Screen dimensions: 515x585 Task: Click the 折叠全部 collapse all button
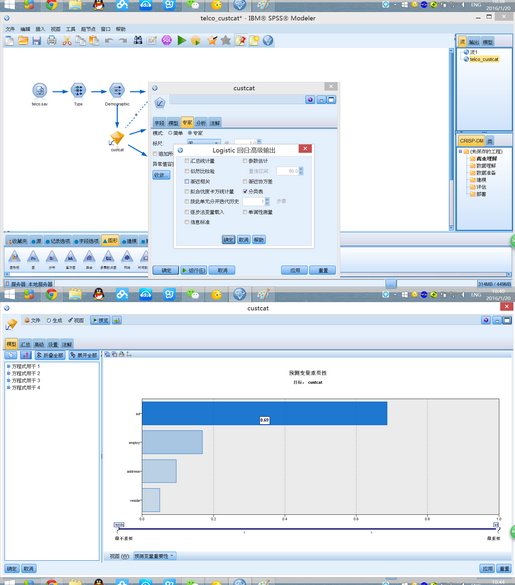point(50,355)
